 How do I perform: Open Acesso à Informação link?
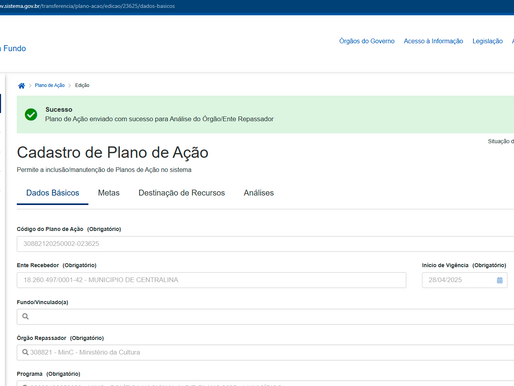433,41
